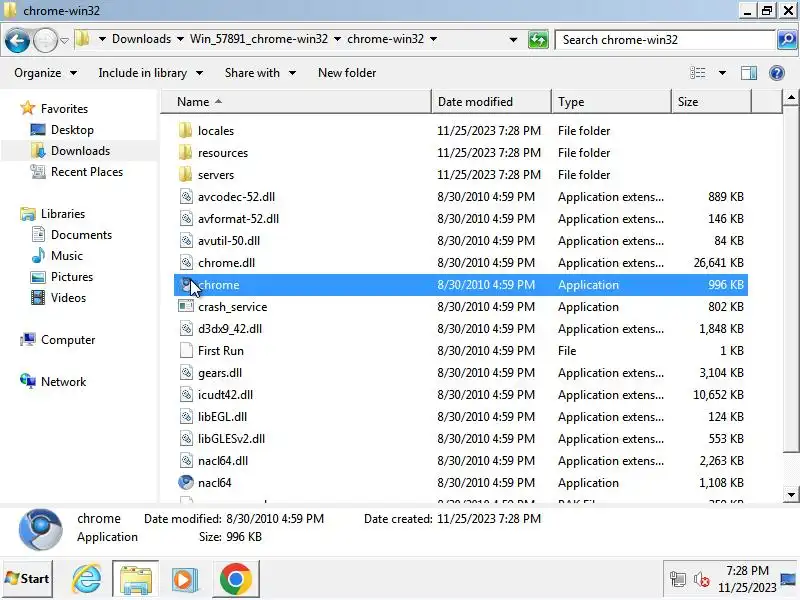Open Internet Explorer from the taskbar

87,579
